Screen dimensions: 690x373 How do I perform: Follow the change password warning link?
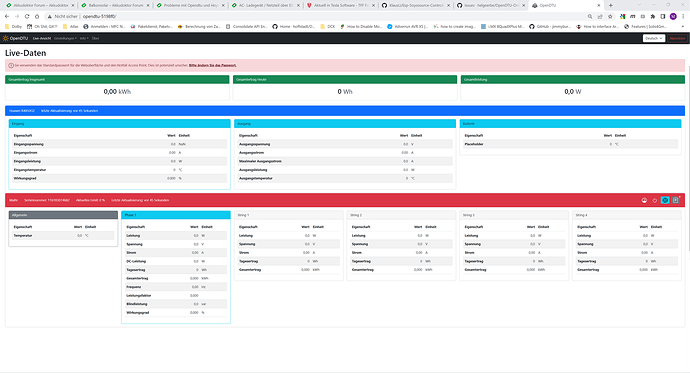click(213, 65)
